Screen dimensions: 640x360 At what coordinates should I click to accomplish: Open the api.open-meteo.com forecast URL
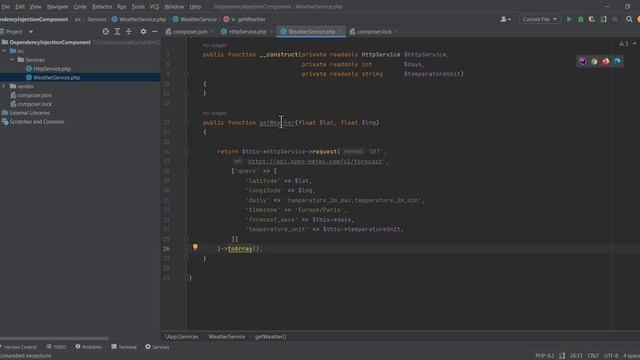point(316,161)
